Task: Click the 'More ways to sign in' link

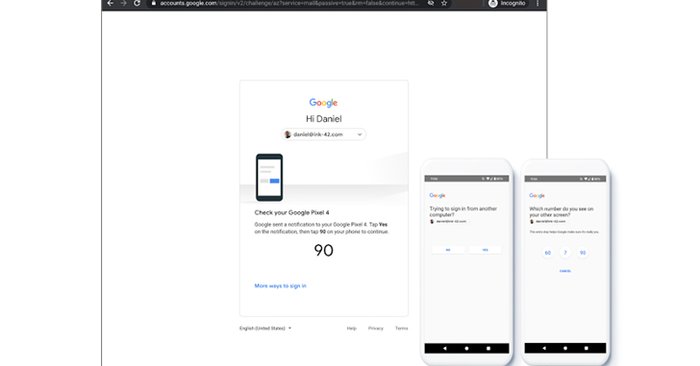Action: (x=280, y=286)
